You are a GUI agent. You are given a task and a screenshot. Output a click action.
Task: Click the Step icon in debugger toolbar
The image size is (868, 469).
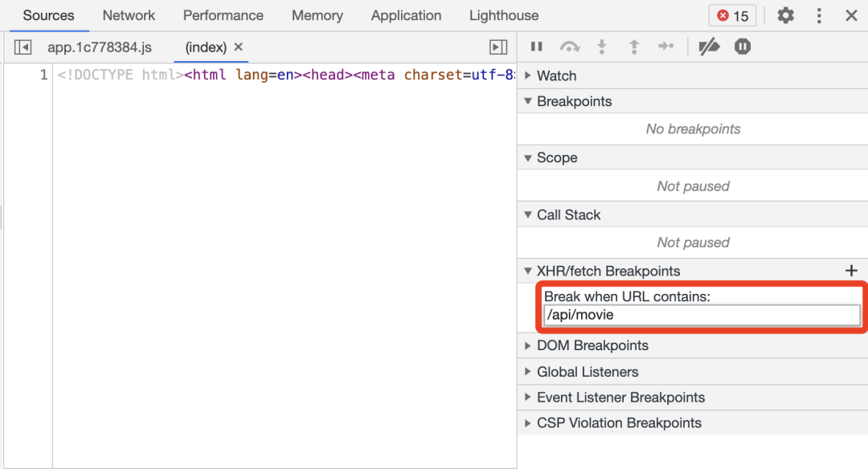pos(666,47)
